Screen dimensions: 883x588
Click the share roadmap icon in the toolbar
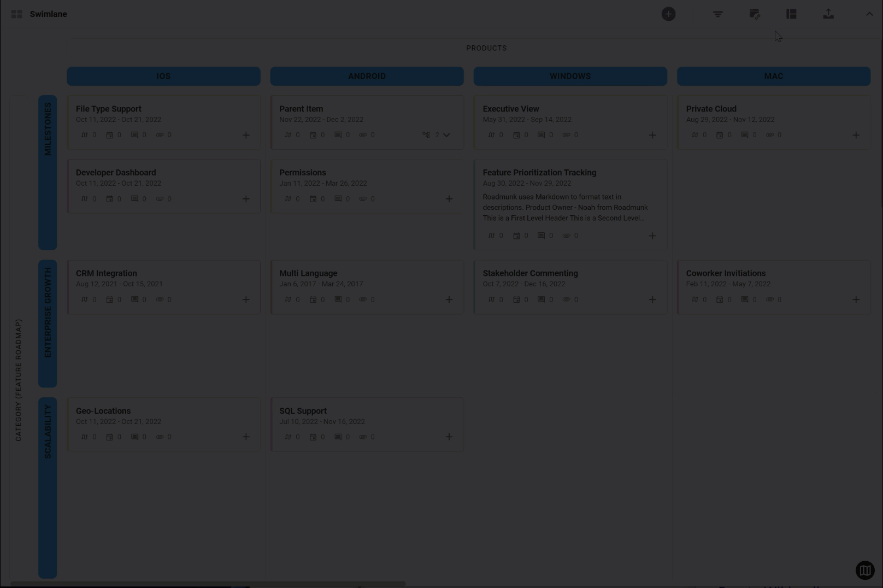[755, 14]
